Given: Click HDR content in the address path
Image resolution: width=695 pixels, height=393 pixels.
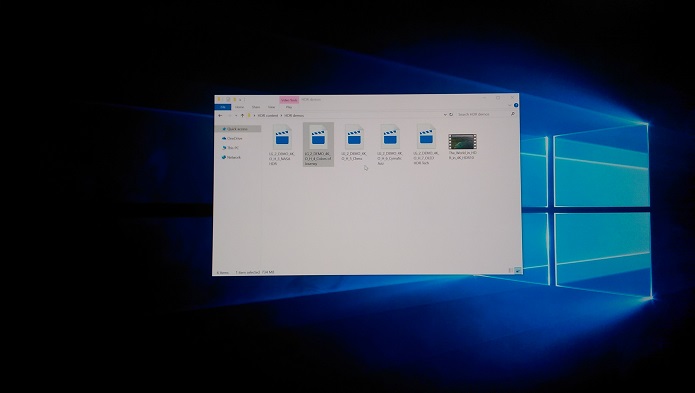Looking at the screenshot, I should pos(268,116).
